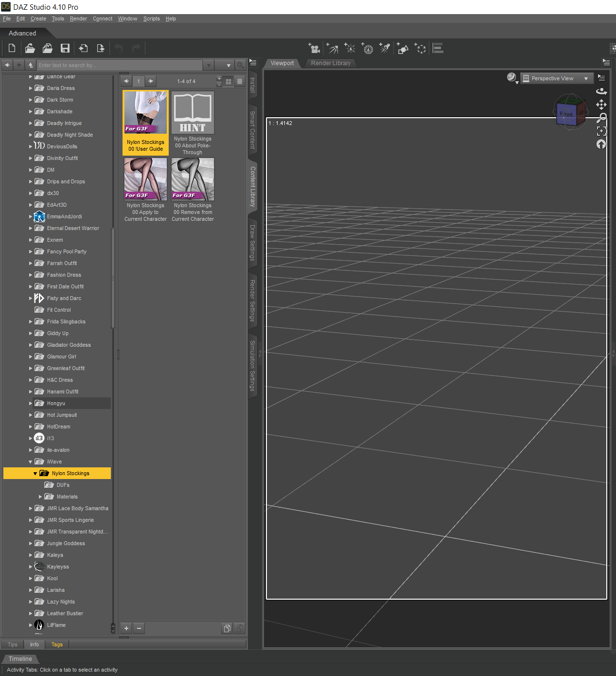Create new linear point light icon

[x=368, y=48]
